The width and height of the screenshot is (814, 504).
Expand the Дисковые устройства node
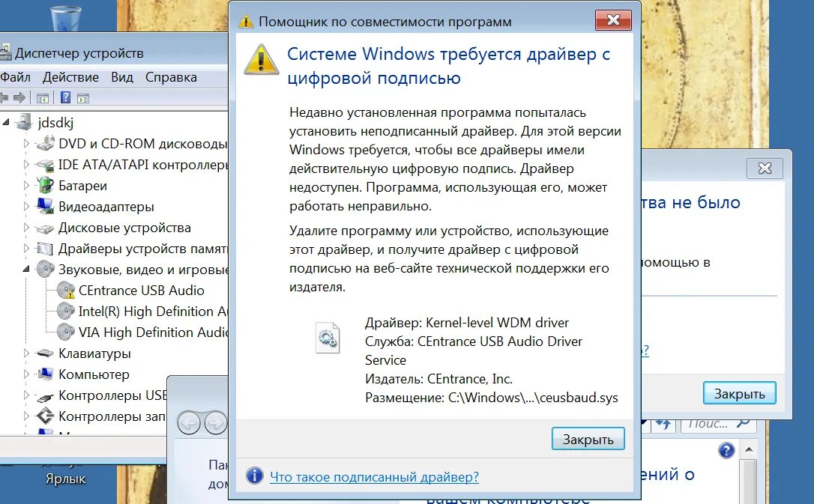point(26,227)
